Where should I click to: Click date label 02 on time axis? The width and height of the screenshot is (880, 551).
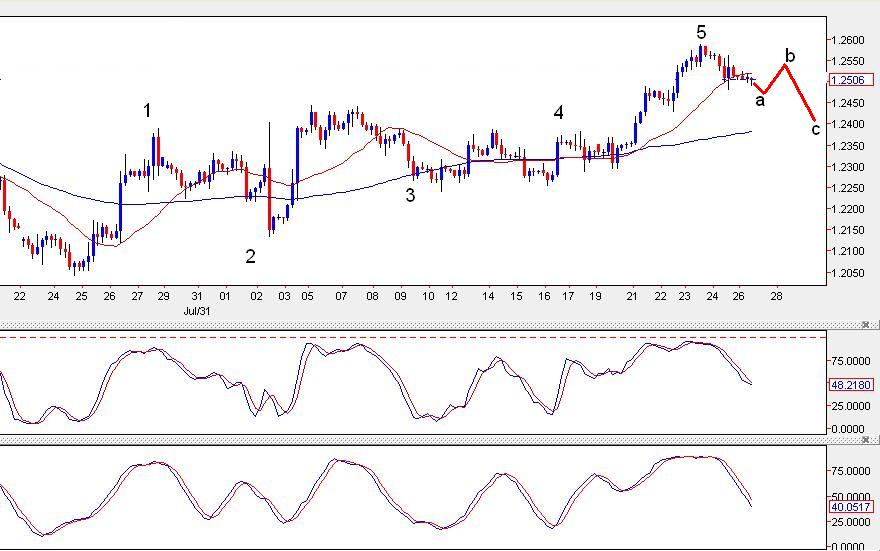click(256, 296)
